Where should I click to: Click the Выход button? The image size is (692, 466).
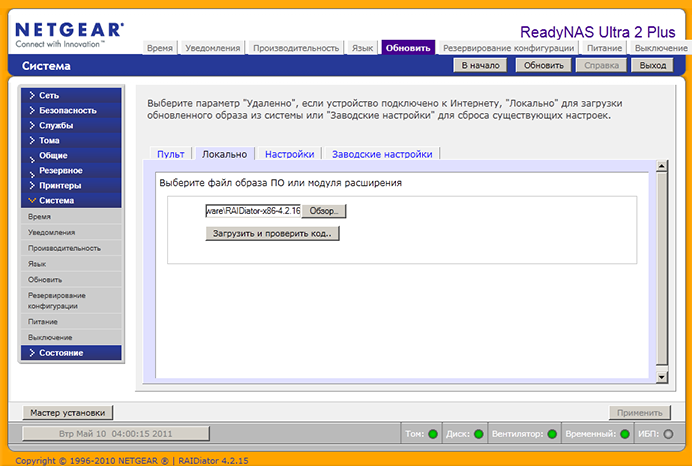[x=652, y=65]
